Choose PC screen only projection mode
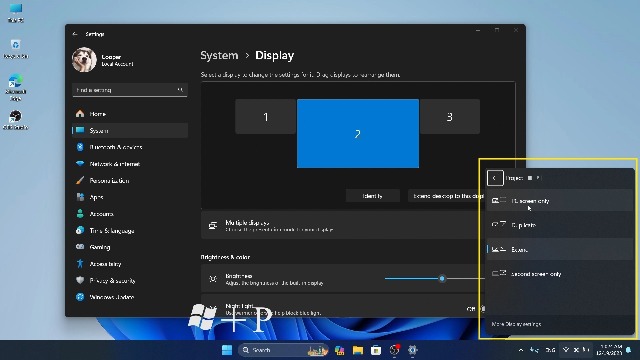Viewport: 640px width, 360px height. pos(560,200)
